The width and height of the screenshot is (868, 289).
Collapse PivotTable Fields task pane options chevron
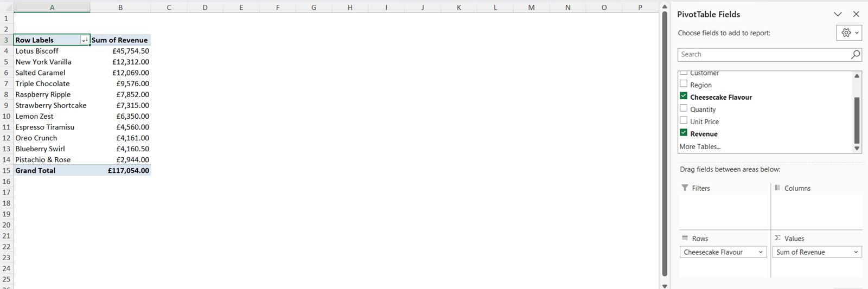838,14
